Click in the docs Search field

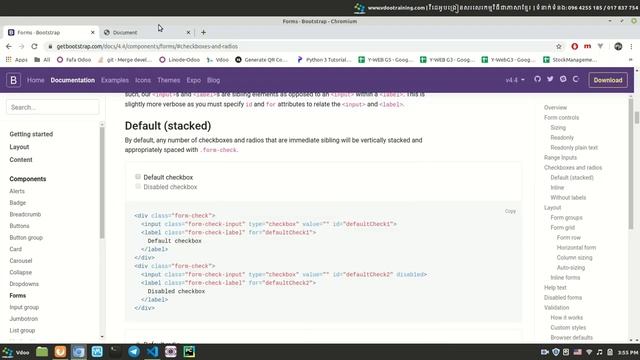53,107
